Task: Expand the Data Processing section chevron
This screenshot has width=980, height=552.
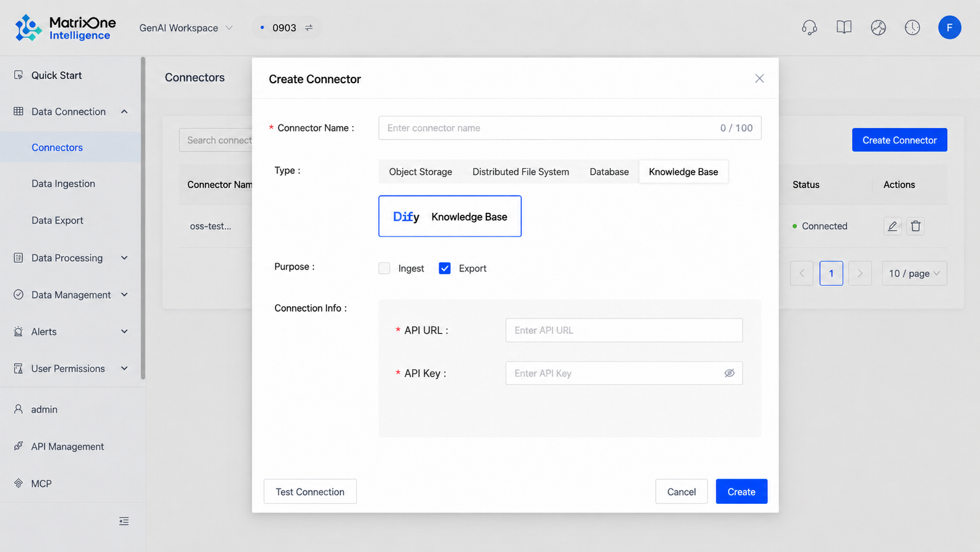Action: pos(124,258)
